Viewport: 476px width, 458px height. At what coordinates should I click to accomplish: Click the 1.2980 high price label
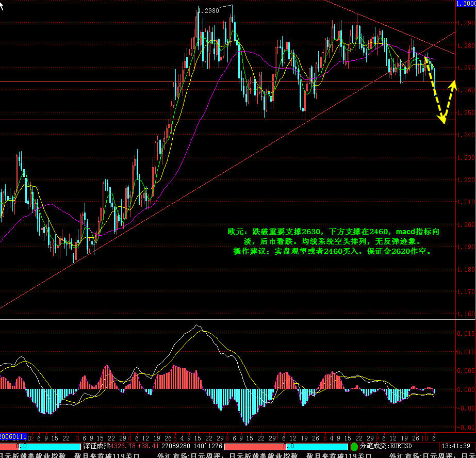pyautogui.click(x=208, y=11)
